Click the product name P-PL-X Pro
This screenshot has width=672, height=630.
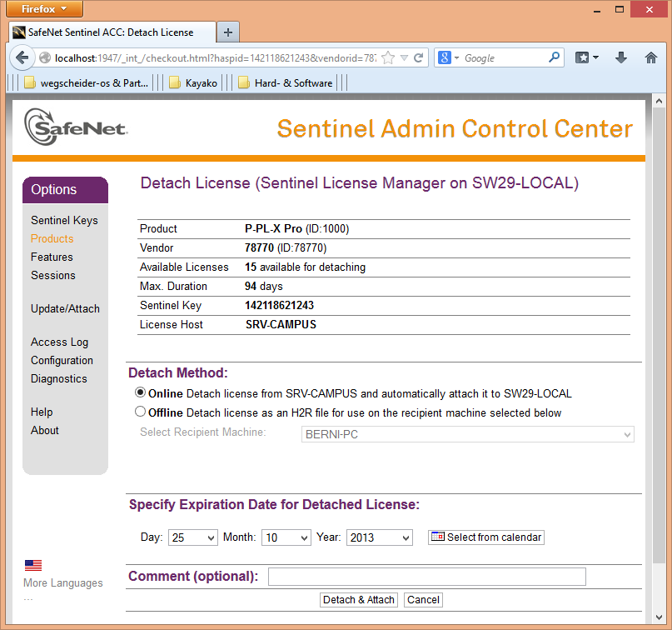[x=273, y=228]
